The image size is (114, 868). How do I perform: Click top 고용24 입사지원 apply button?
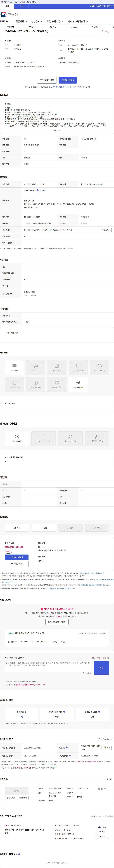click(x=68, y=80)
